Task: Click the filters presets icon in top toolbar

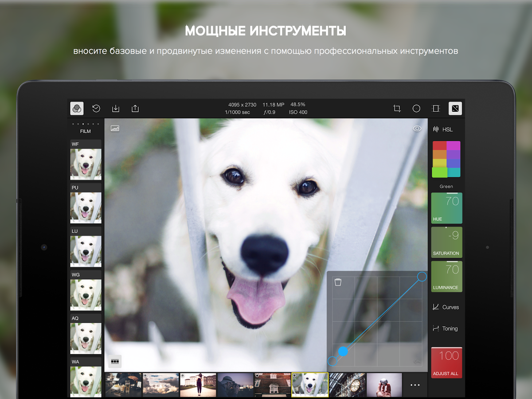Action: coord(77,109)
